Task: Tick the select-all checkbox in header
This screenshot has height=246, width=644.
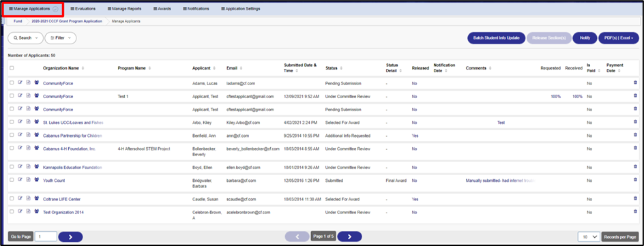Action: pos(12,68)
